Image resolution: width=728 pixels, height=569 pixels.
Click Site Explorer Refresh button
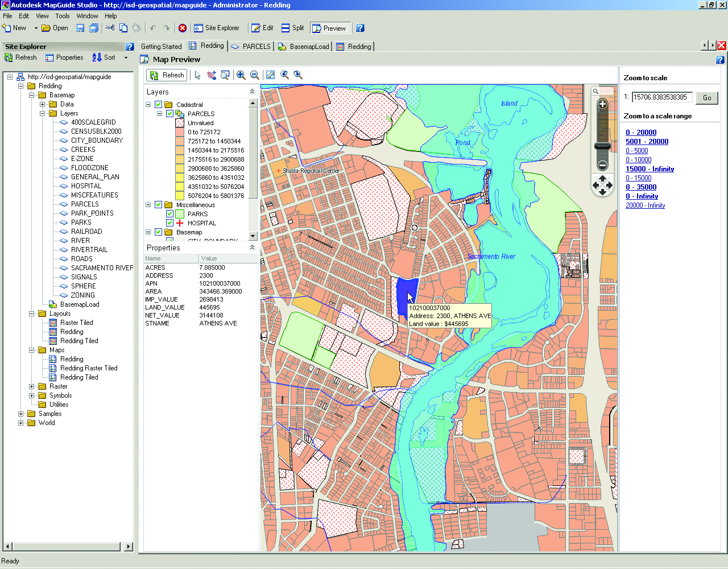pos(20,57)
